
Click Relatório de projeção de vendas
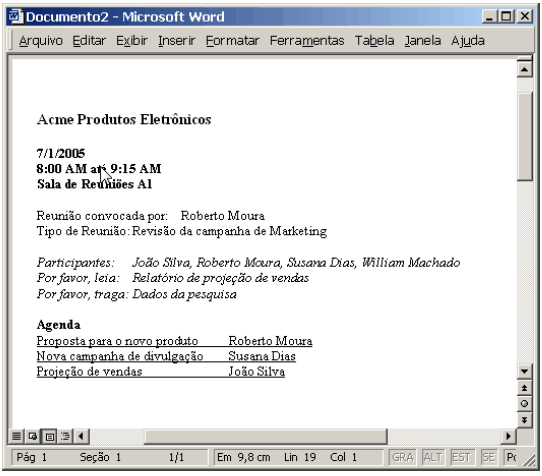click(221, 278)
